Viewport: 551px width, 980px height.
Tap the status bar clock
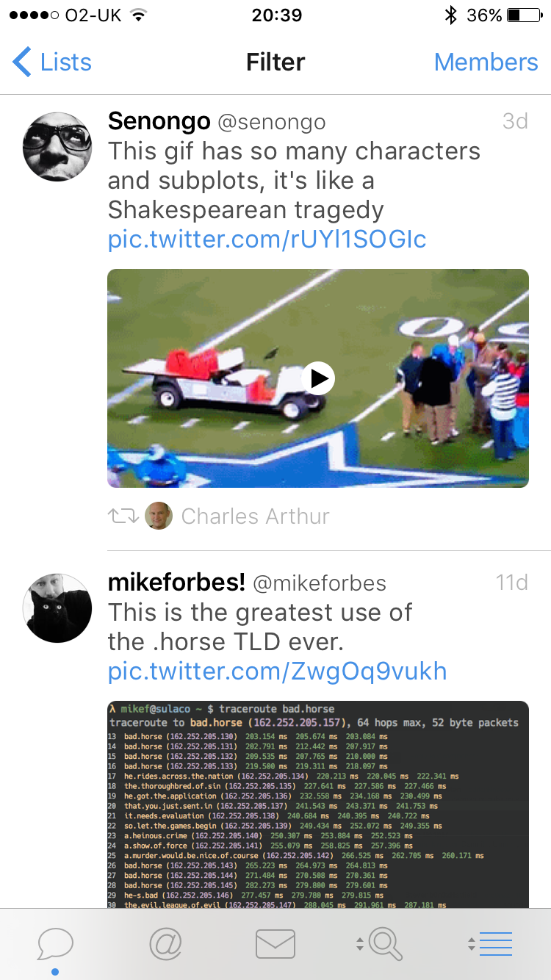[276, 15]
